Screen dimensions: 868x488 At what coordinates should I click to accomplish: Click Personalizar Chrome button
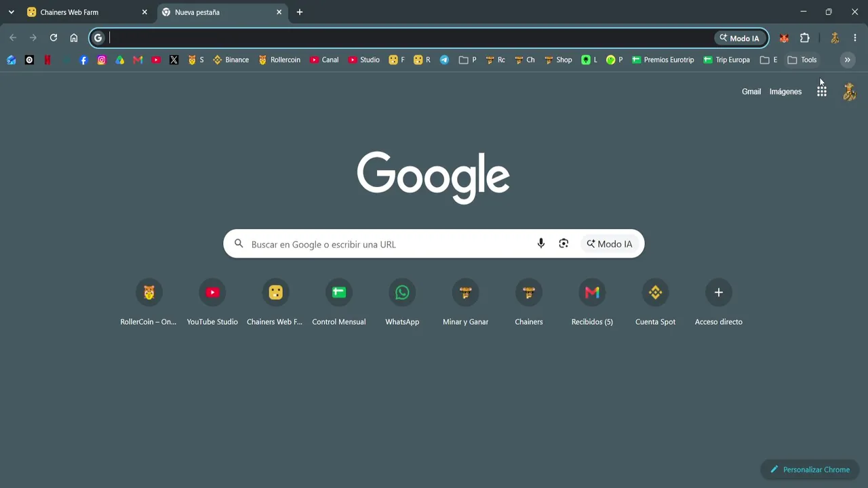click(x=810, y=470)
